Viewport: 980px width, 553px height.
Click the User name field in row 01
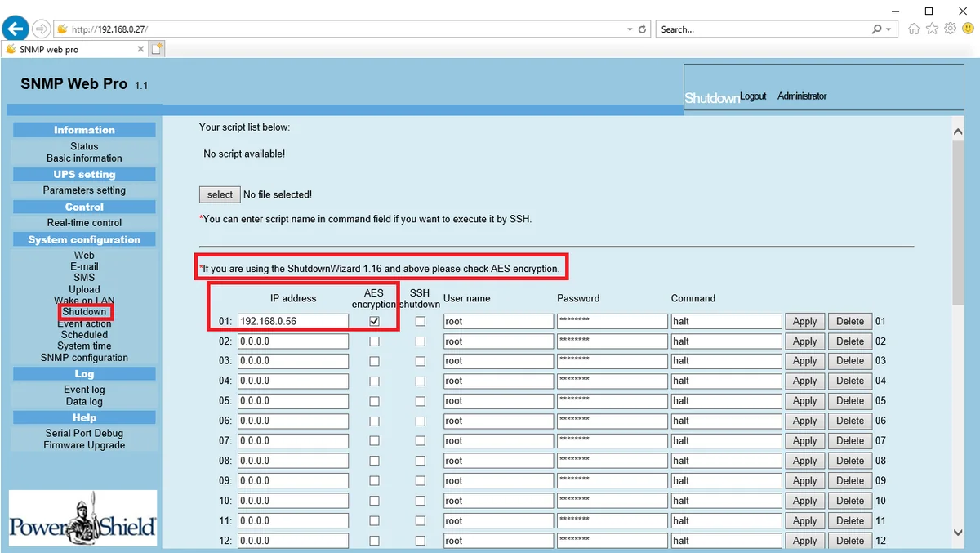498,321
